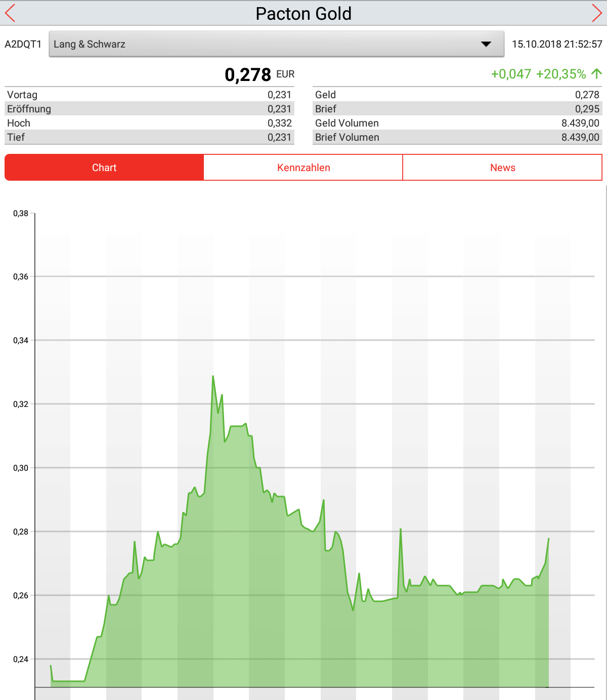Click the Pacton Gold title
This screenshot has height=700, width=607.
pos(303,14)
